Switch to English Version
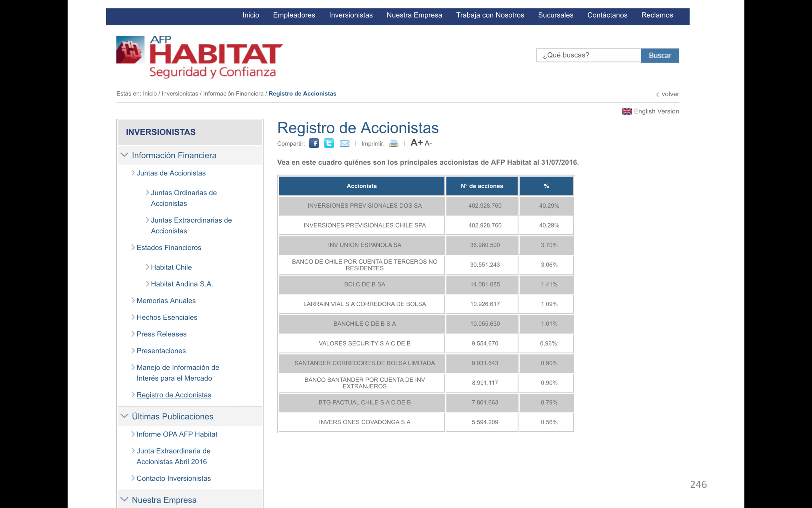Screen dimensions: 812x508 656,111
